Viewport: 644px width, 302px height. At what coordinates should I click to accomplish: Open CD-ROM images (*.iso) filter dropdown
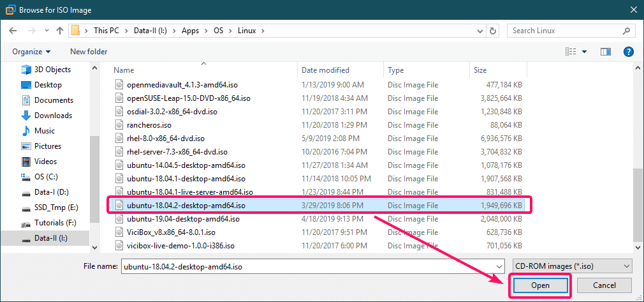pos(572,266)
